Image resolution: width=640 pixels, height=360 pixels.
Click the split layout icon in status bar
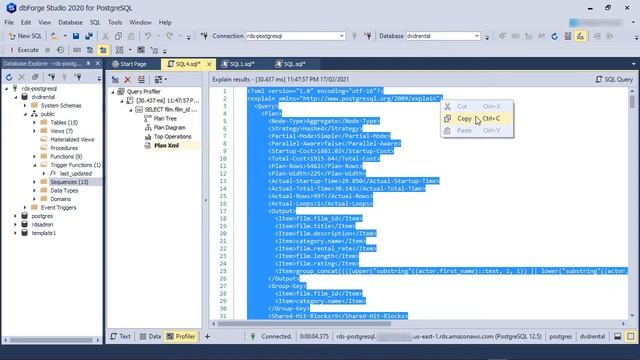pyautogui.click(x=618, y=336)
